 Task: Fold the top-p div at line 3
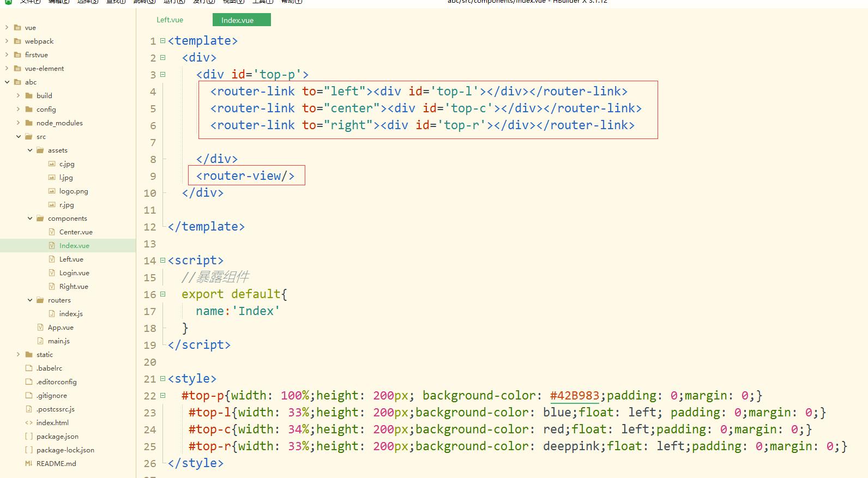pos(162,75)
